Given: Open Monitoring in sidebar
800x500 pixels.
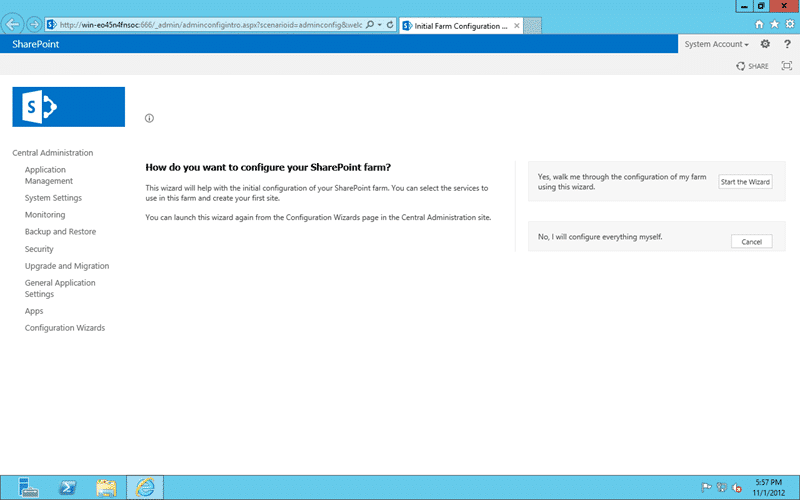Looking at the screenshot, I should pos(45,215).
